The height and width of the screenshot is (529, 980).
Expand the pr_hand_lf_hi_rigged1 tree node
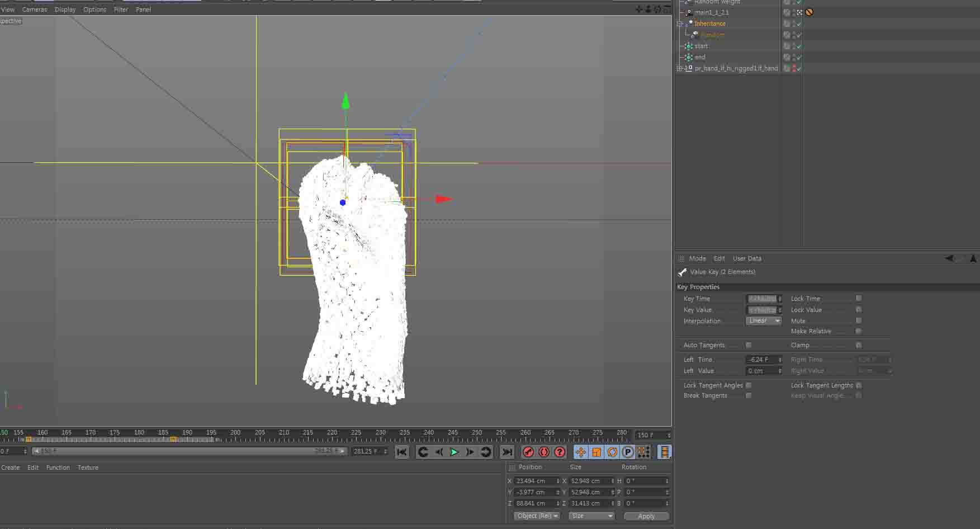pos(679,68)
